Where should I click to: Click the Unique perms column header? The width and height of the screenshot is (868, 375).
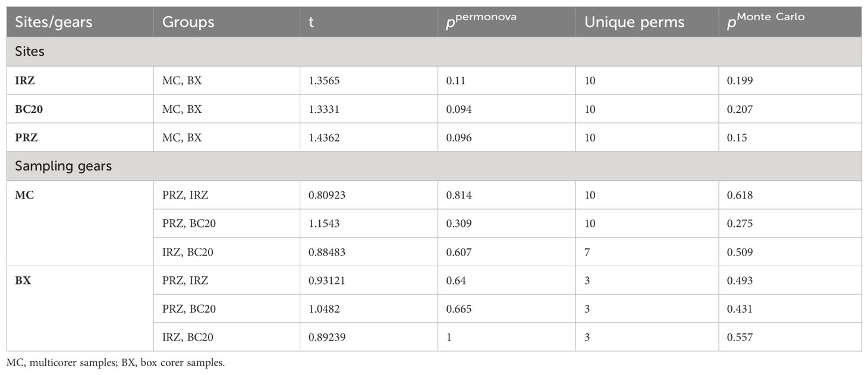tap(634, 23)
